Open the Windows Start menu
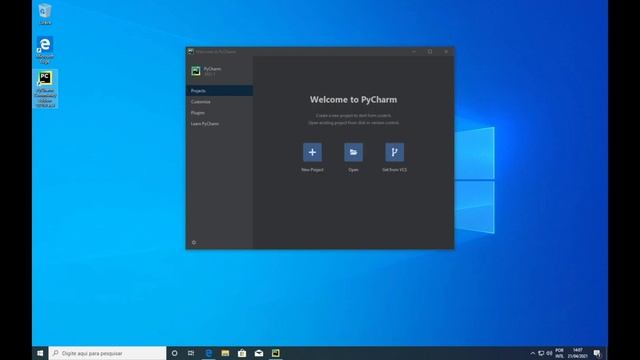This screenshot has width=640, height=360. pyautogui.click(x=40, y=353)
